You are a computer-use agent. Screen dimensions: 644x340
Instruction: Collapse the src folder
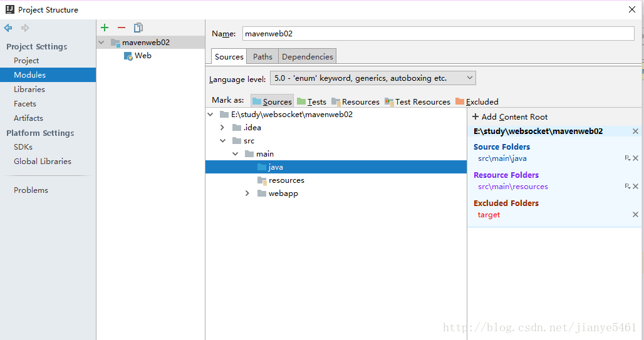point(222,141)
